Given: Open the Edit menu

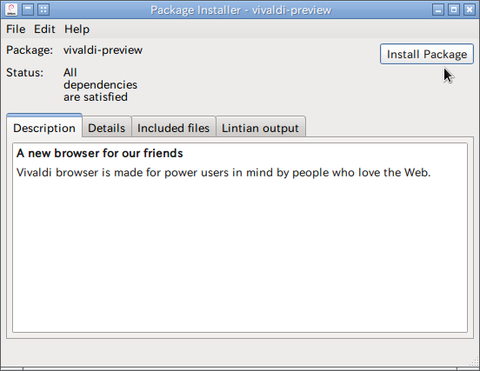Looking at the screenshot, I should coord(44,29).
